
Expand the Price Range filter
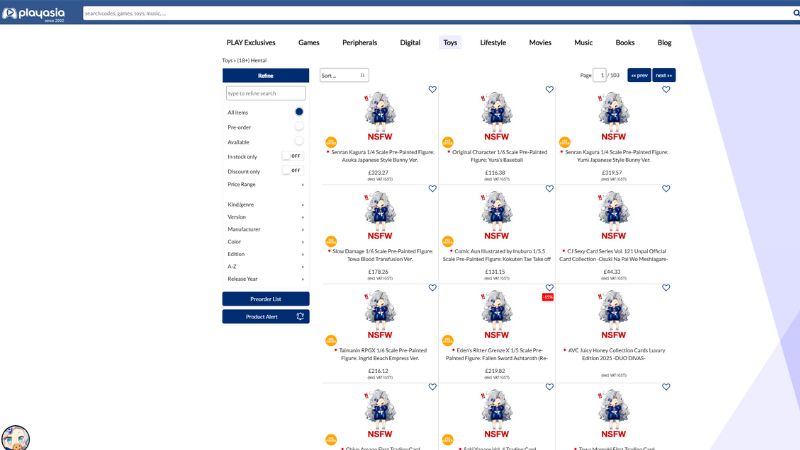point(265,184)
